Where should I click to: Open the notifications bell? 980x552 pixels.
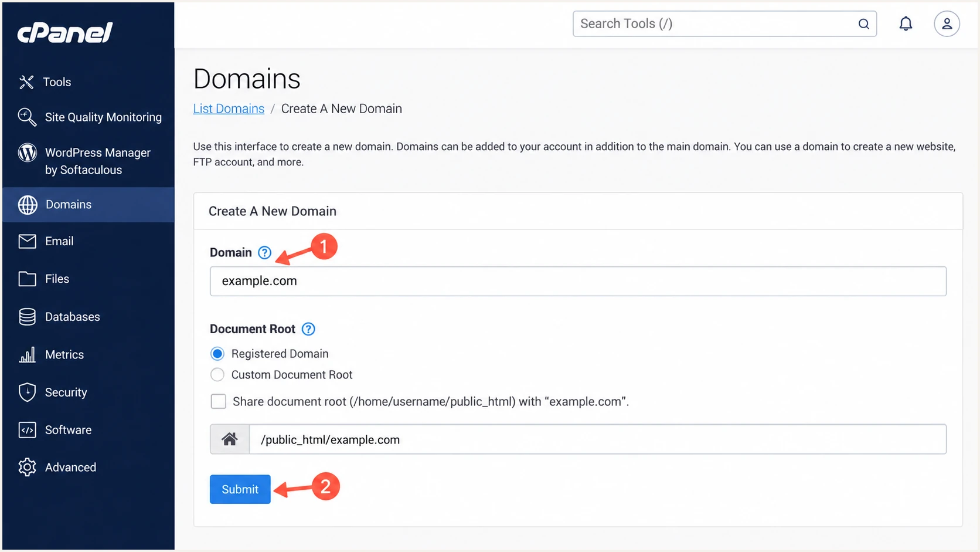[x=906, y=23]
